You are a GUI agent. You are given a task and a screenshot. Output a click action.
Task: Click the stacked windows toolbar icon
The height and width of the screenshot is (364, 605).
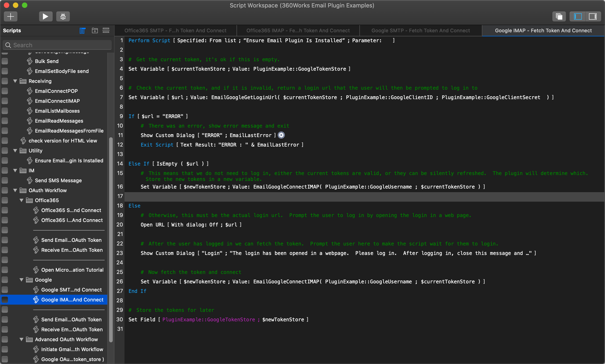tap(559, 16)
